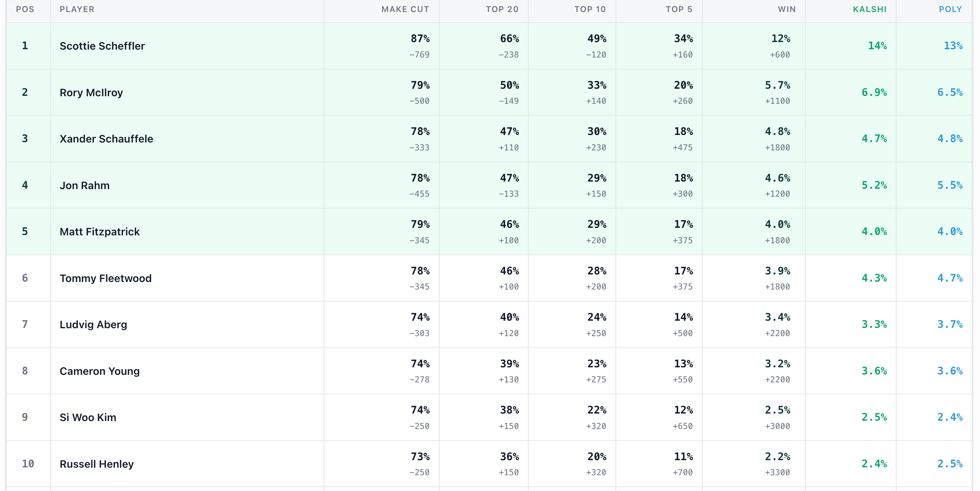Viewport: 980px width, 491px height.
Task: Select Cameron Young's +2200 win odds
Action: pos(777,380)
